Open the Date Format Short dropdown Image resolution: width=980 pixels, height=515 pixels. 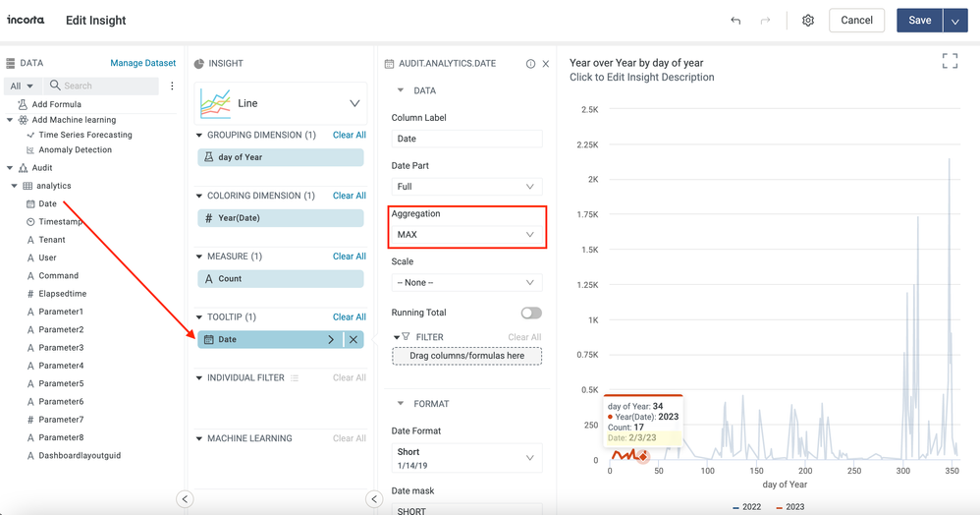(x=466, y=458)
